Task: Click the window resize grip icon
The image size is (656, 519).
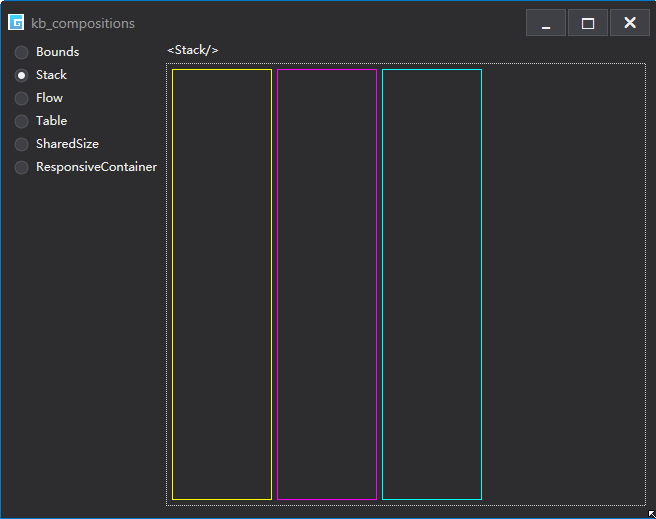Action: pyautogui.click(x=651, y=514)
